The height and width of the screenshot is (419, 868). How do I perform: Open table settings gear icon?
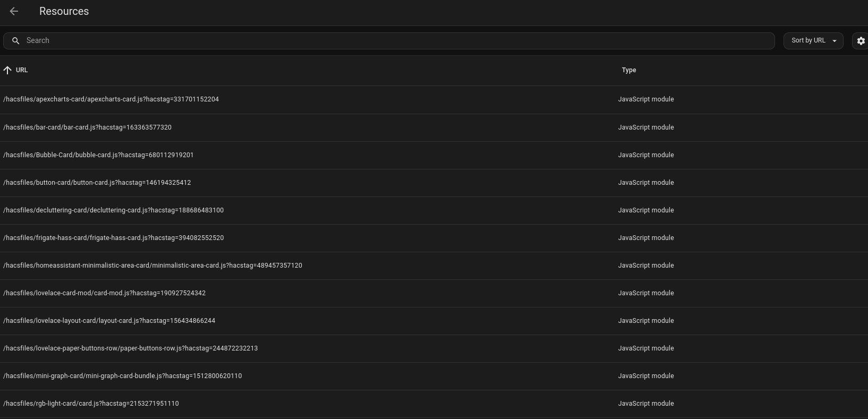click(x=861, y=41)
